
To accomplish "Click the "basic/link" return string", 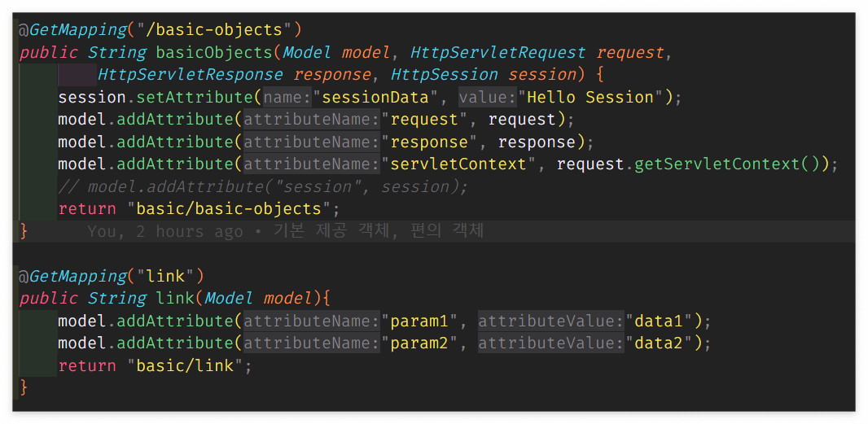I will point(185,365).
